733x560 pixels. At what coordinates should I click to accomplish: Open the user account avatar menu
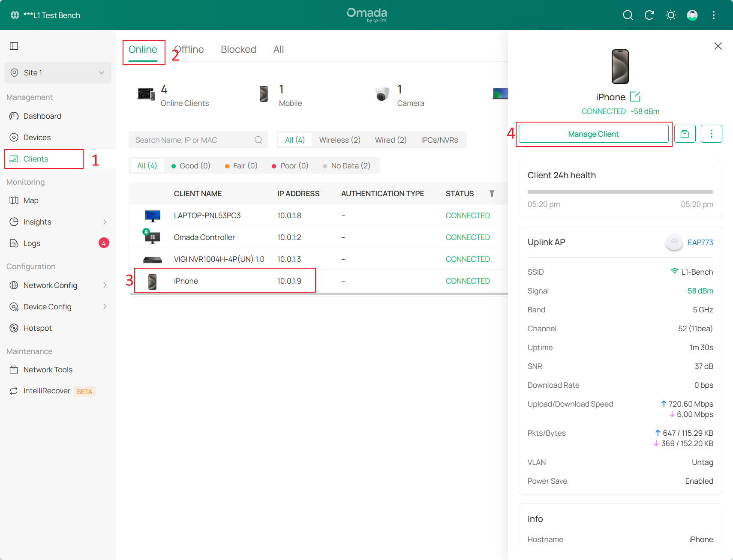pos(692,15)
